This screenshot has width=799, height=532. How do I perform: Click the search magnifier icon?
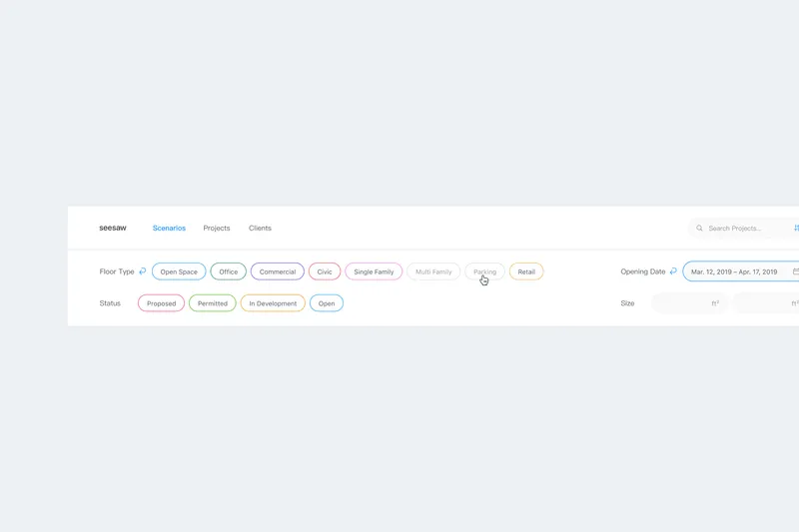point(699,229)
